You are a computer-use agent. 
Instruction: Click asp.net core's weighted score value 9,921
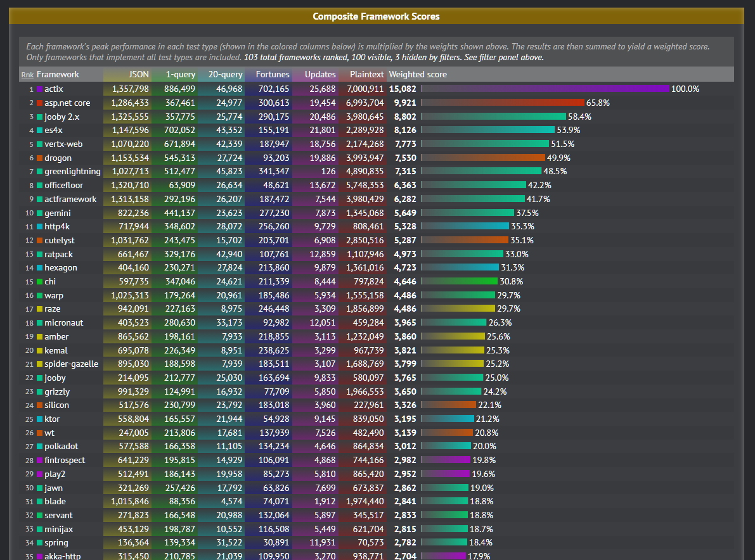[x=407, y=103]
